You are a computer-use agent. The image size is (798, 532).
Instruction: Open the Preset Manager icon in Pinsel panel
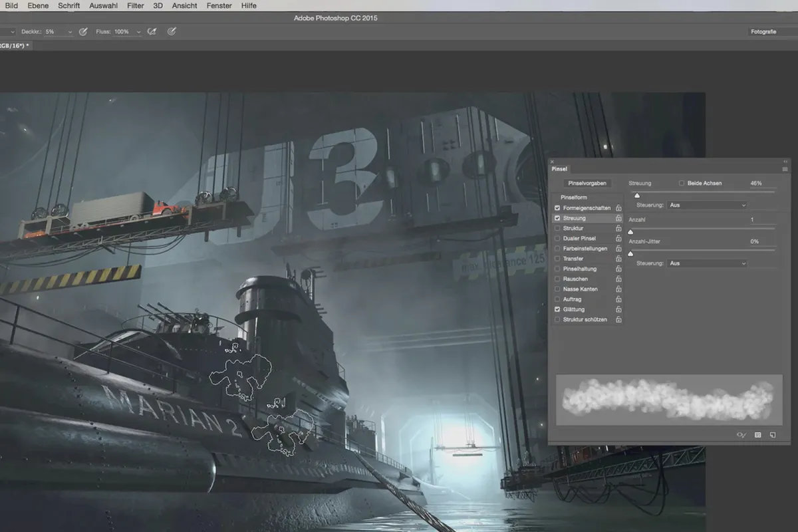[x=757, y=435]
